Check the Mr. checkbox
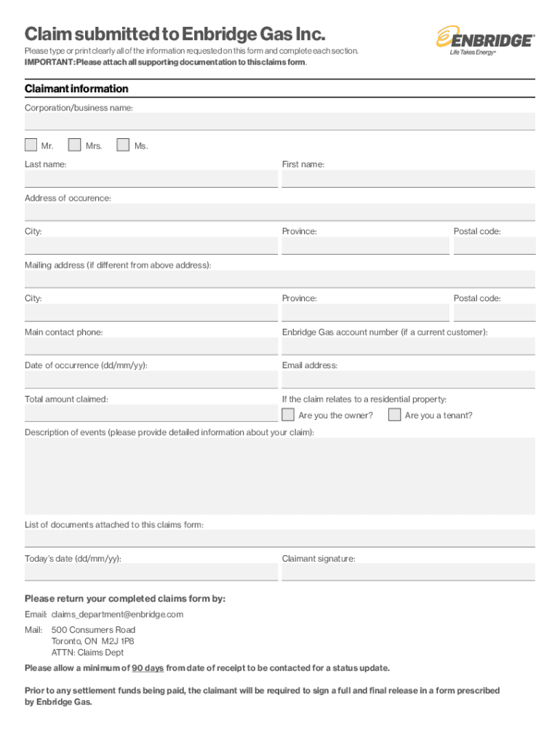Viewport: 560px width, 745px height. coord(31,145)
